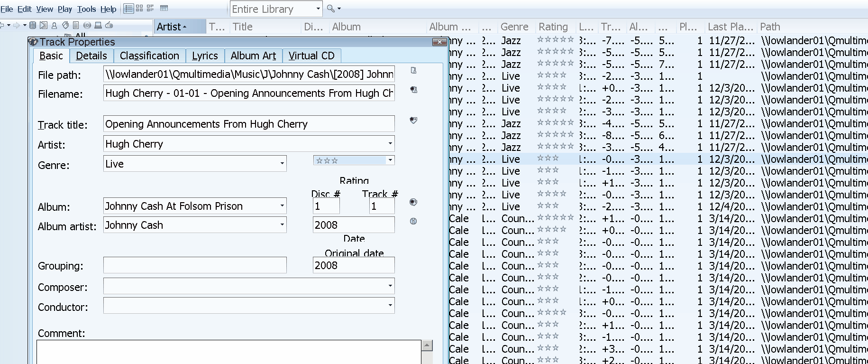Switch to list view mode button
The image size is (868, 364).
coord(128,9)
